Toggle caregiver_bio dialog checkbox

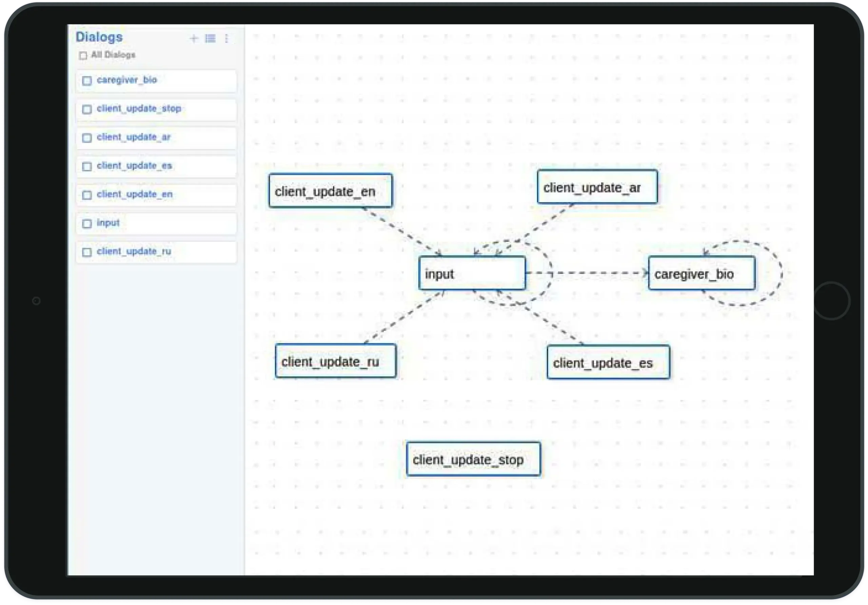[x=86, y=81]
